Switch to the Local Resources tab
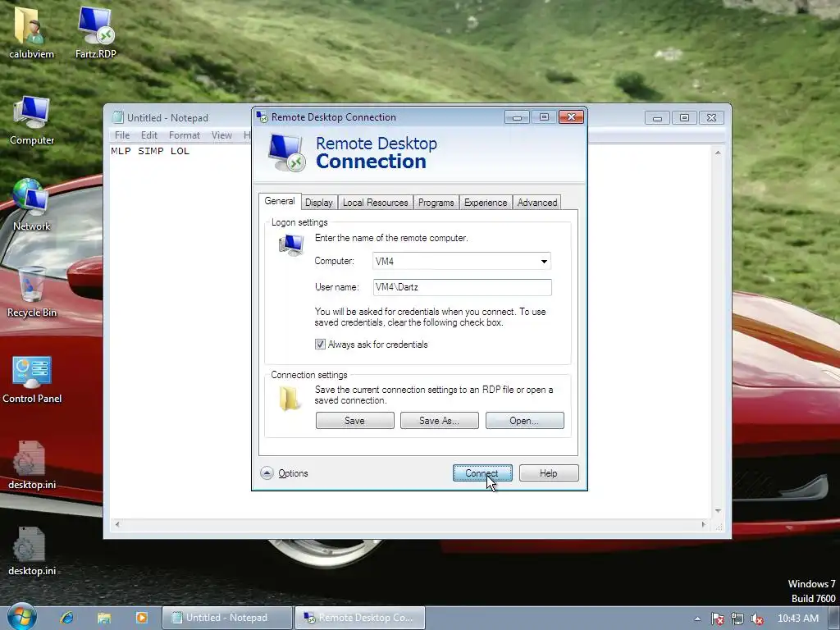840x630 pixels. (x=376, y=203)
